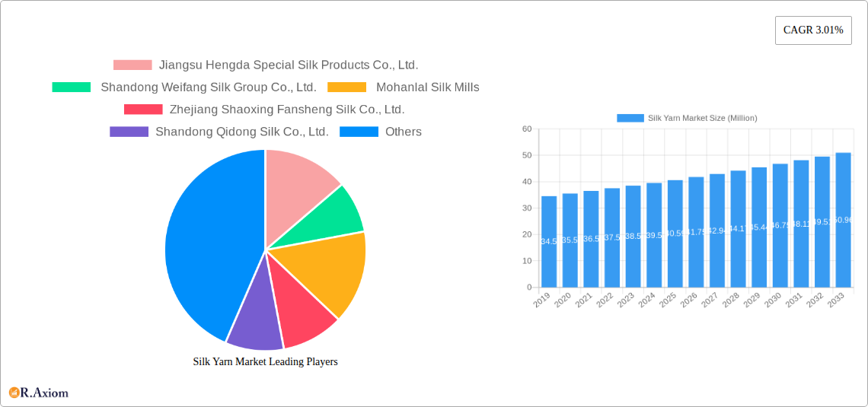Screen dimensions: 868x407
Task: Click the Silk Yarn Market Leading Players title
Action: 265,362
